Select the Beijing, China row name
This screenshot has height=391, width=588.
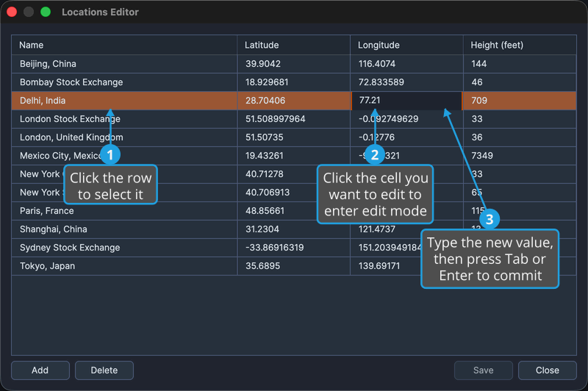(x=124, y=64)
